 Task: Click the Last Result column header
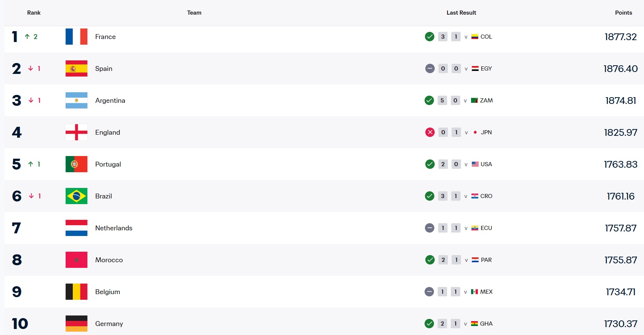coord(461,13)
